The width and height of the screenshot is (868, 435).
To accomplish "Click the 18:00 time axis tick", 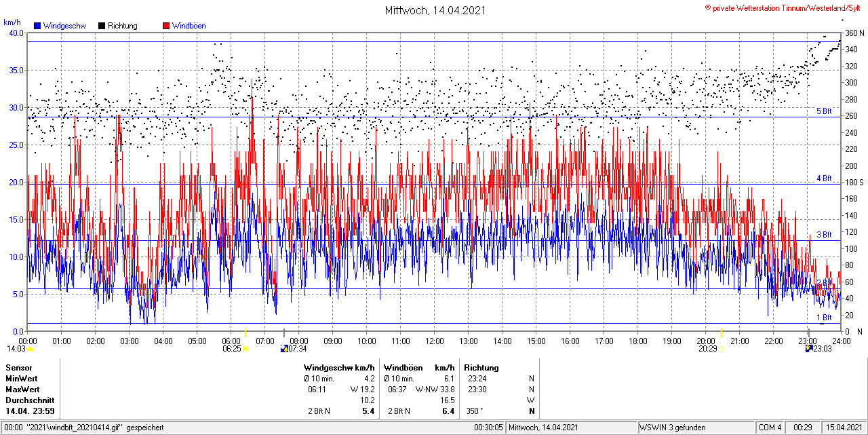I will (x=638, y=340).
